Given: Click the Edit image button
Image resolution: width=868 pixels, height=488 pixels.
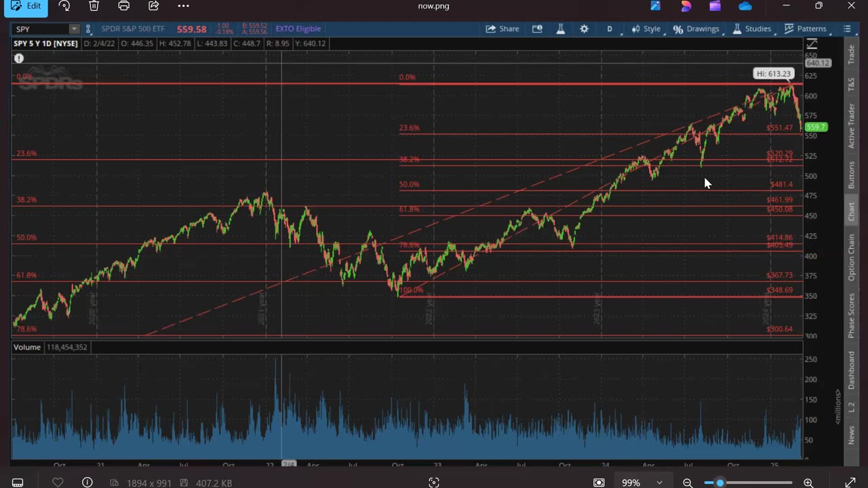Looking at the screenshot, I should coord(26,6).
